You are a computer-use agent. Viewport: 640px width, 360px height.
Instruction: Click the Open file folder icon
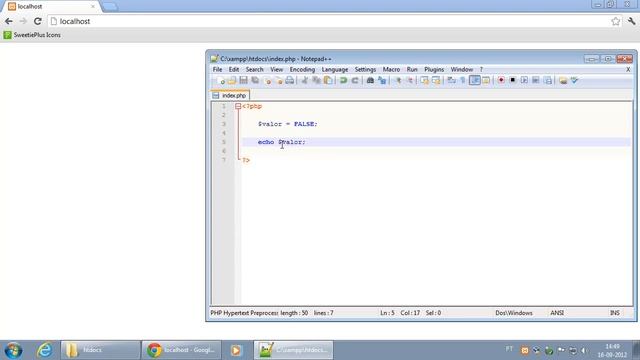pyautogui.click(x=232, y=80)
